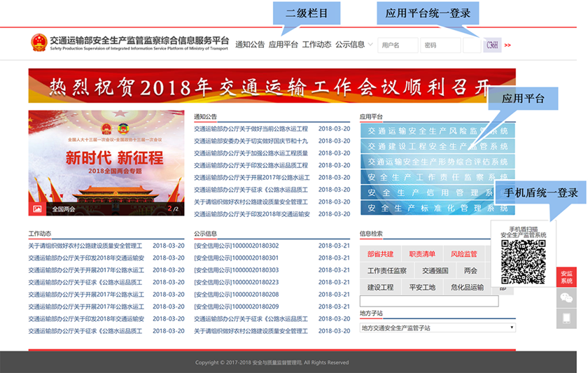Viewport: 588px width, 373px height.
Task: Open the [安全信用公示]10000020180302 link
Action: point(237,246)
